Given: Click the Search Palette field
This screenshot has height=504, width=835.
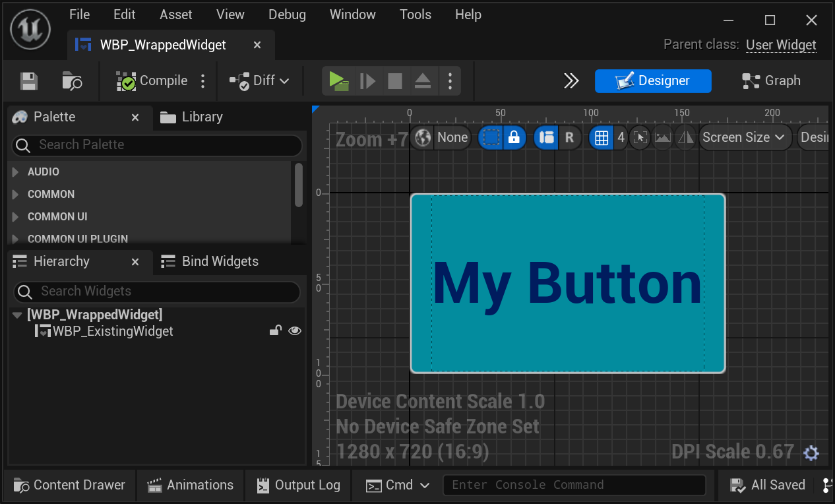Looking at the screenshot, I should [x=157, y=144].
